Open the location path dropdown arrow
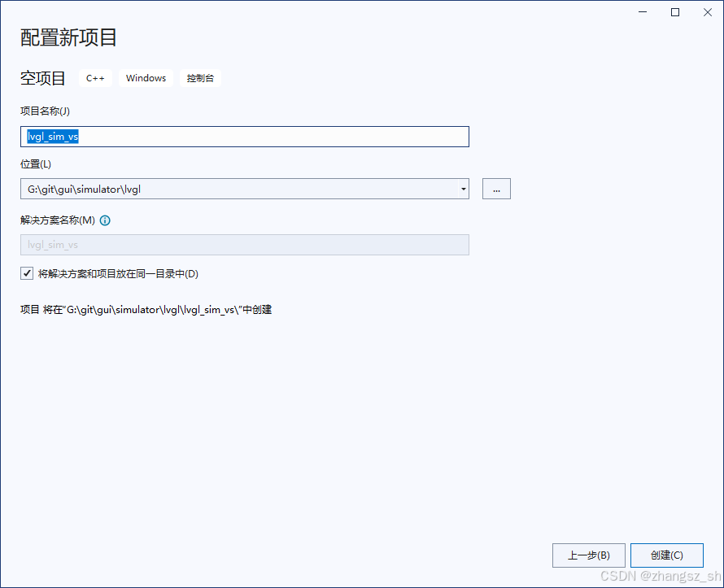The width and height of the screenshot is (724, 588). coord(463,189)
